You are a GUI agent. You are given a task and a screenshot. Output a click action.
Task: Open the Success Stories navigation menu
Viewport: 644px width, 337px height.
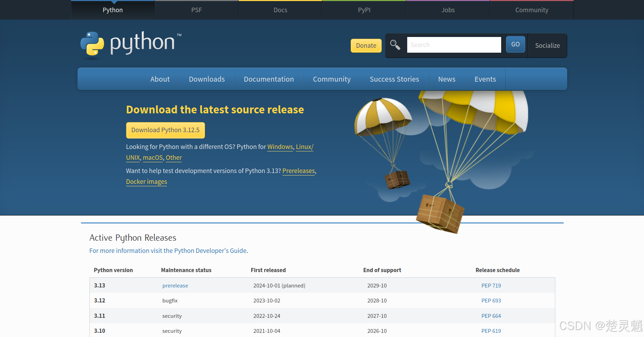394,79
